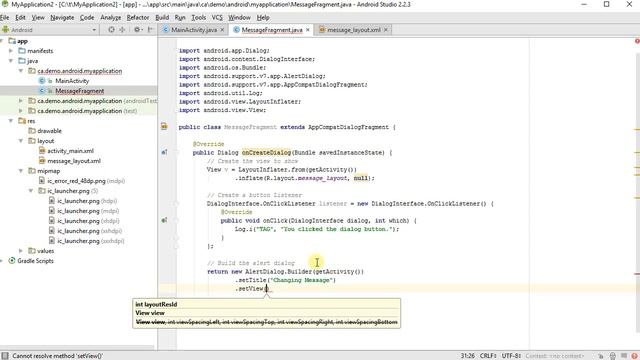Viewport: 640px width, 360px height.
Task: Hide the Project tool window
Action: (151, 30)
